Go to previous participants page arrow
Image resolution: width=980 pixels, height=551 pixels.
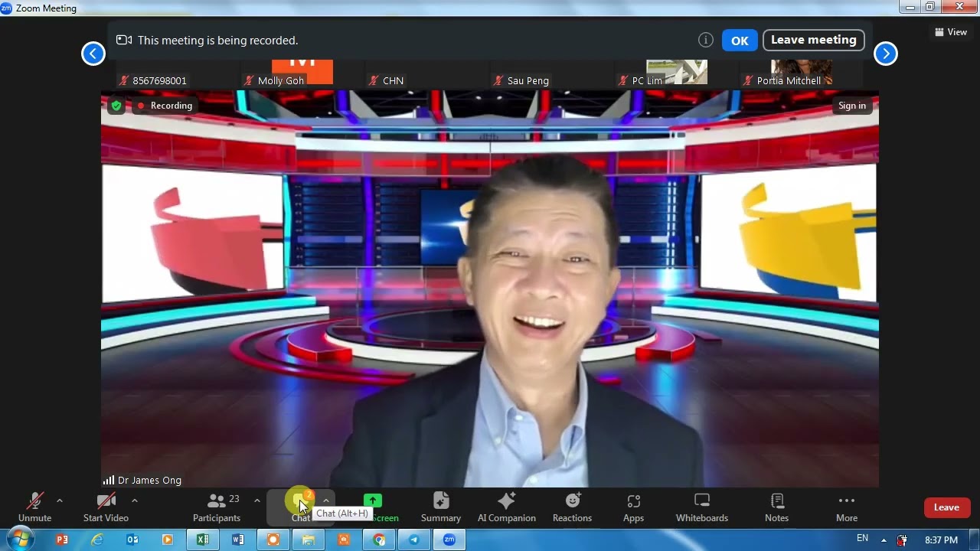(x=93, y=54)
